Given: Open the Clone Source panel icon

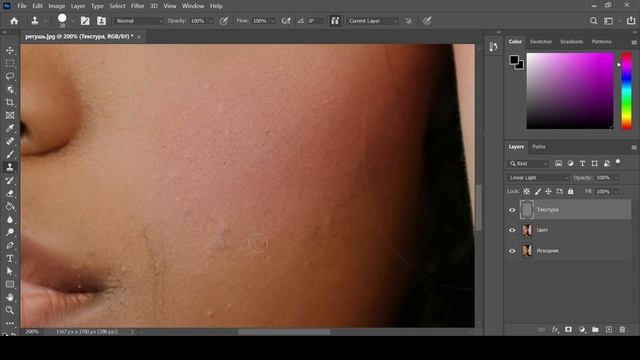Looking at the screenshot, I should [x=101, y=21].
